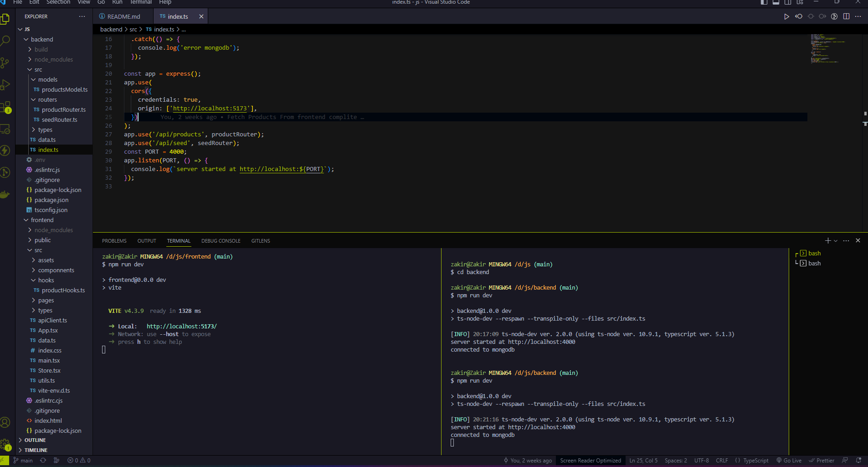The height and width of the screenshot is (467, 868).
Task: Toggle bottom panel layout icon
Action: (x=776, y=2)
